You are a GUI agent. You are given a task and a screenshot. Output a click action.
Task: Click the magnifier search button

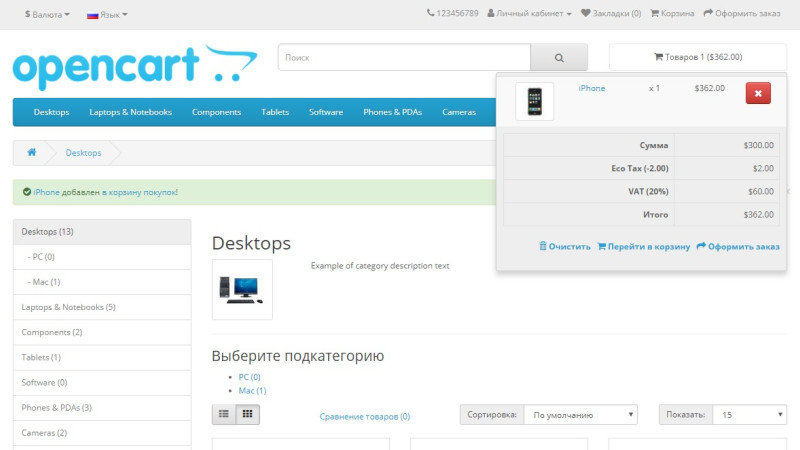coord(559,57)
